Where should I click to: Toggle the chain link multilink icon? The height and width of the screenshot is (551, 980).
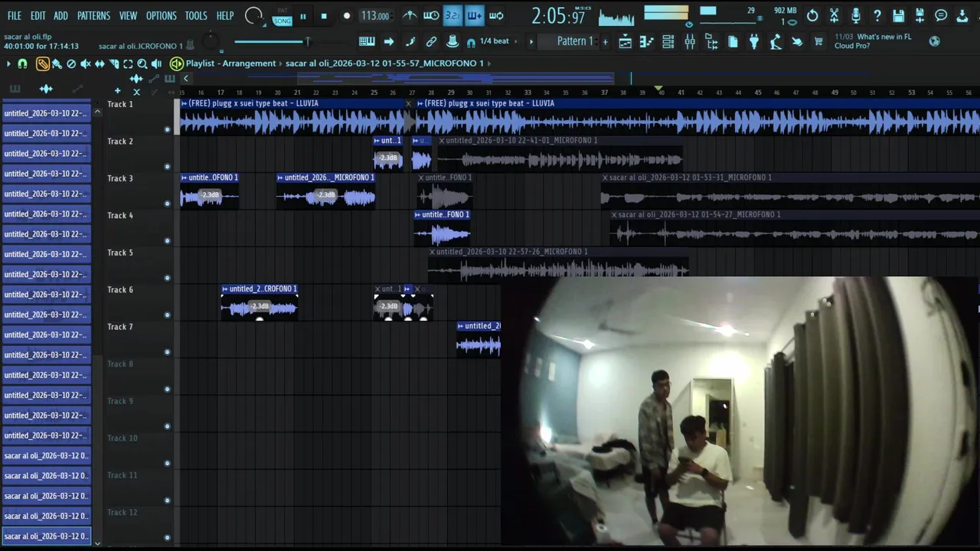coord(431,41)
